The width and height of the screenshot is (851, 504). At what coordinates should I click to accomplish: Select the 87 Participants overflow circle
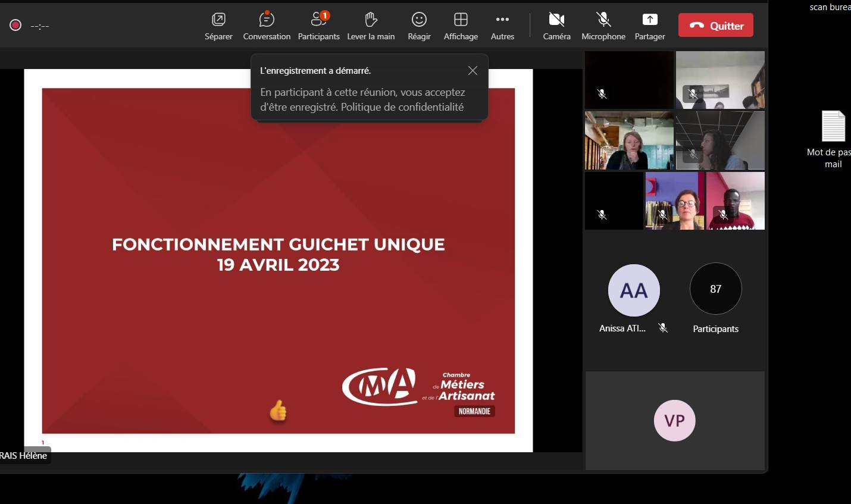pyautogui.click(x=715, y=289)
